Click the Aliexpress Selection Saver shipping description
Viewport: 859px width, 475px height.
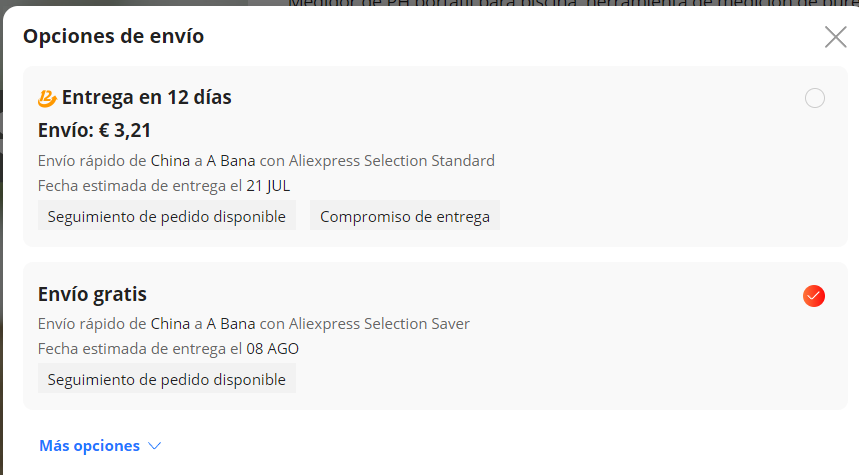(254, 324)
